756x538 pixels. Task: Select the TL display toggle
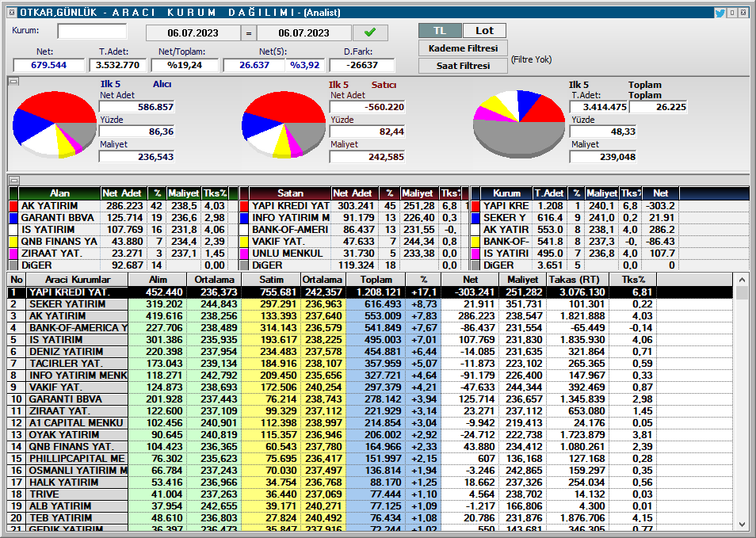coord(440,30)
